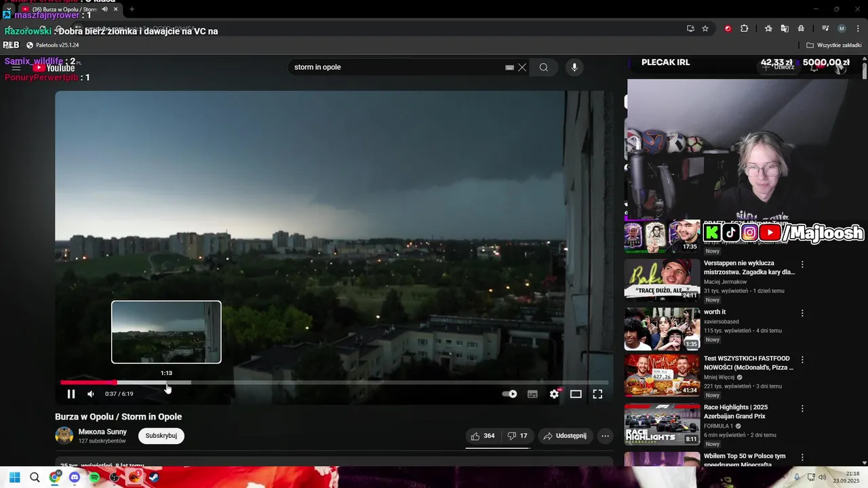Seek the video progress bar near 1:13
This screenshot has height=488, width=868.
pyautogui.click(x=167, y=382)
